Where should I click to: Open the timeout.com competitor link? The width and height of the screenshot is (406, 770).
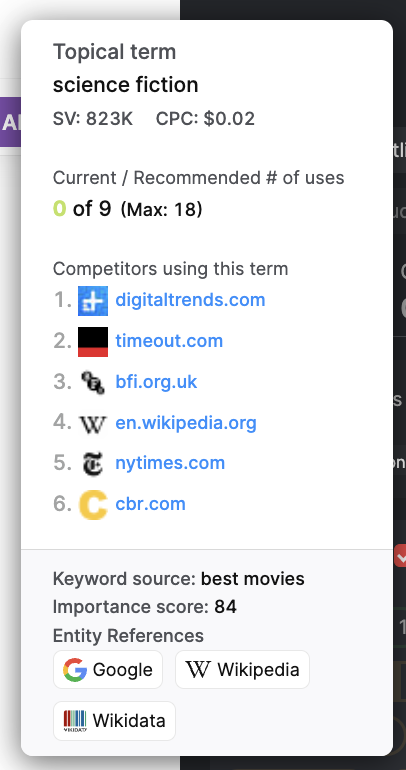(169, 341)
